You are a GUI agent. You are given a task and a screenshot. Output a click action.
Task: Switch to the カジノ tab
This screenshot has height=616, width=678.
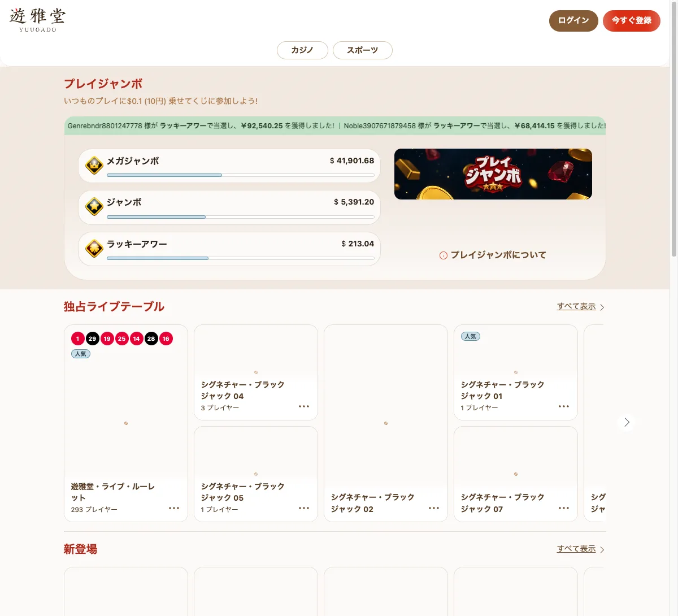(302, 50)
